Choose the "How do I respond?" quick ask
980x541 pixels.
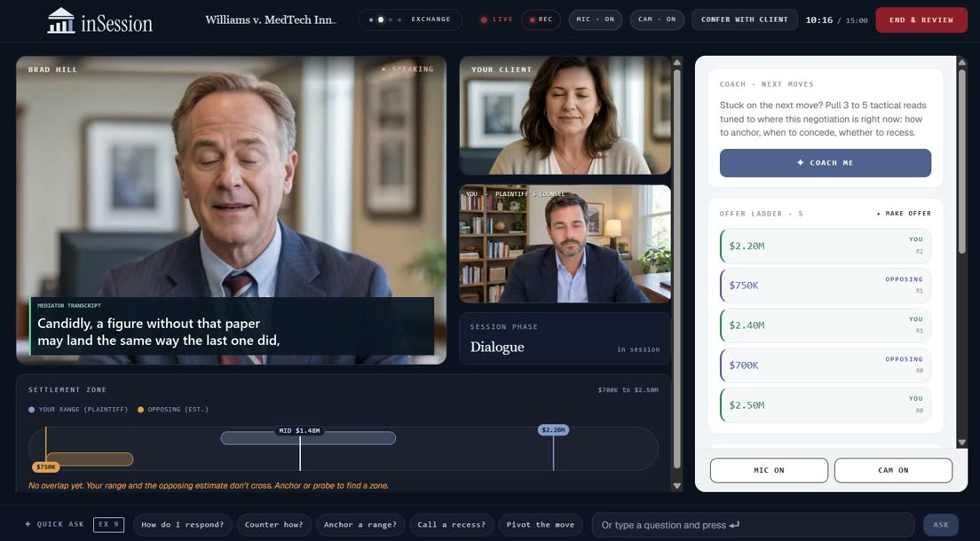[183, 525]
